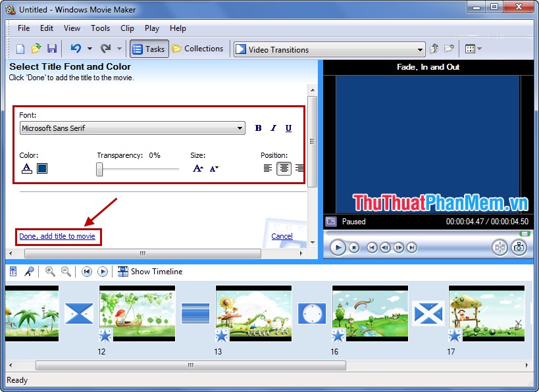Select the Tasks pane icon in the toolbar
This screenshot has width=539, height=392.
[x=149, y=48]
